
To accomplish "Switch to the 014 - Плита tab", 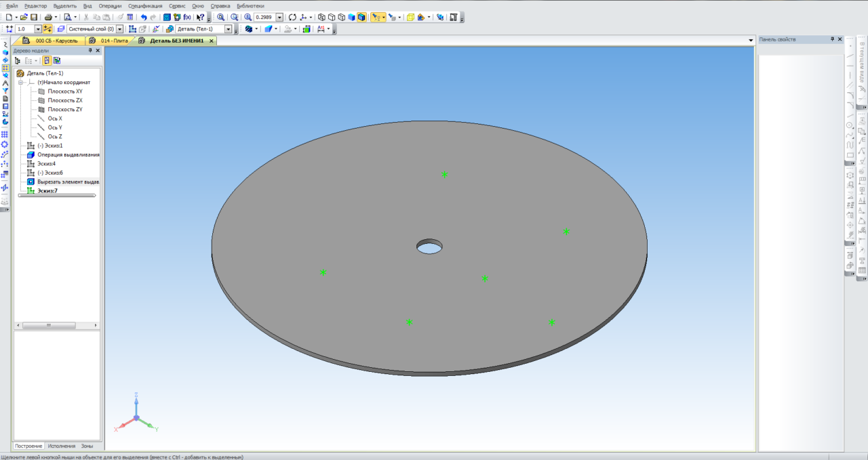I will click(x=108, y=41).
